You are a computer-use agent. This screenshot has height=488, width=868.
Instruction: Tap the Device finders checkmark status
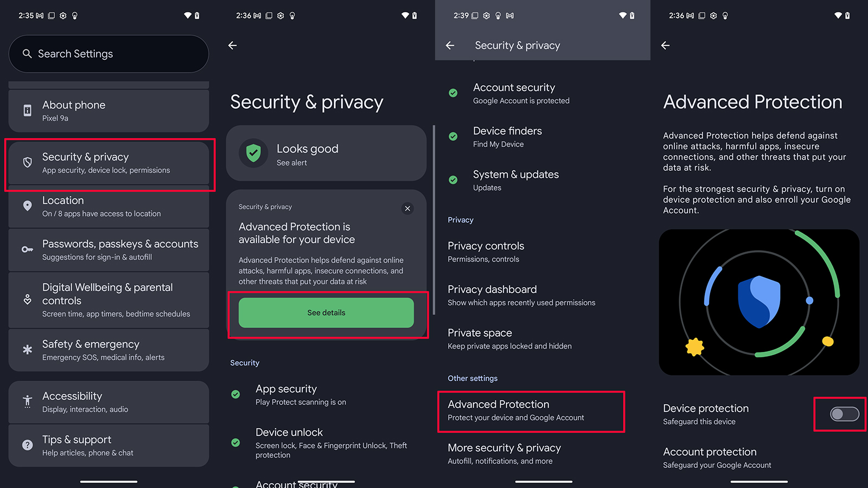click(453, 137)
